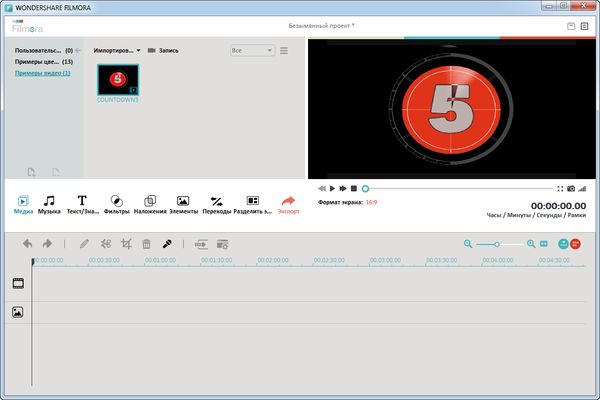Select the Примеры цве... (13) category

(x=44, y=62)
